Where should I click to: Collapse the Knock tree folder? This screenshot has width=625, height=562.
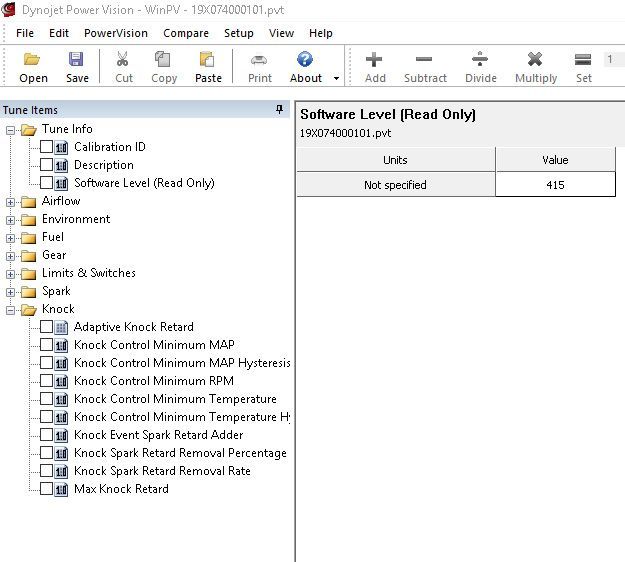pos(11,309)
